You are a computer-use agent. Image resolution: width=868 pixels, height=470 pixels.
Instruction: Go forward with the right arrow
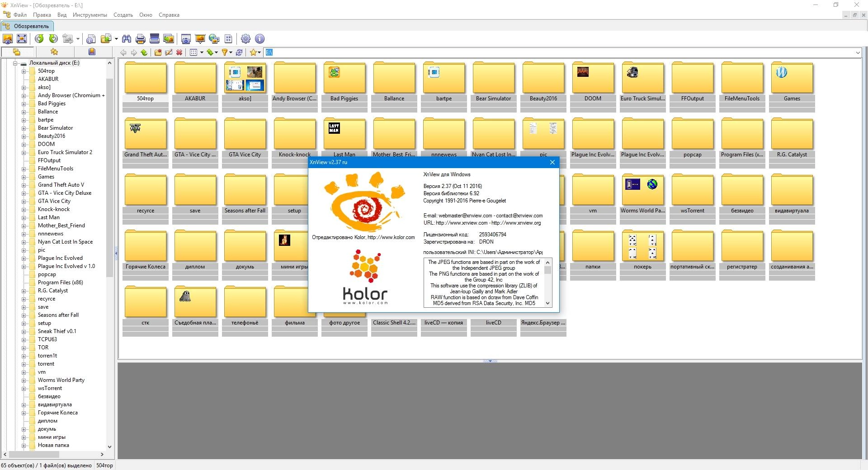(x=134, y=52)
